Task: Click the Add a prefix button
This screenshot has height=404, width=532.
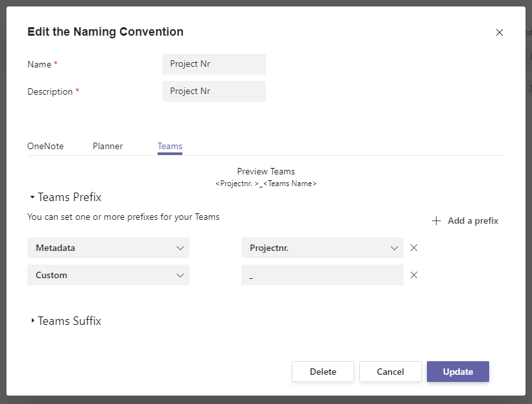Action: click(465, 221)
